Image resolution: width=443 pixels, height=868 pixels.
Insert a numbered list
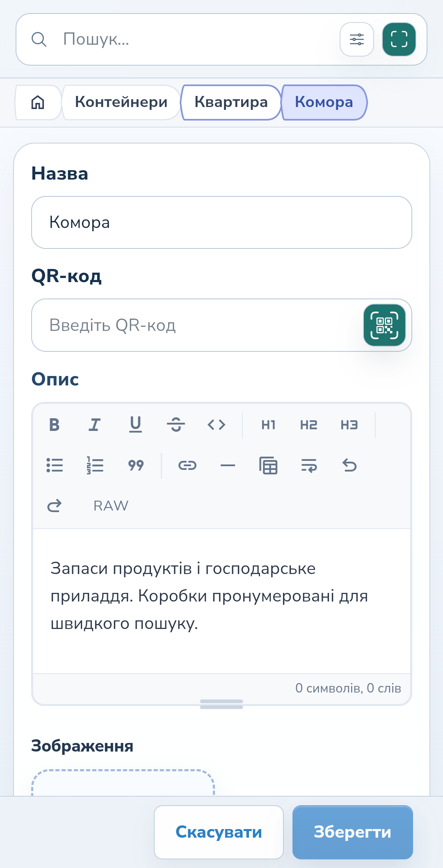(x=95, y=465)
